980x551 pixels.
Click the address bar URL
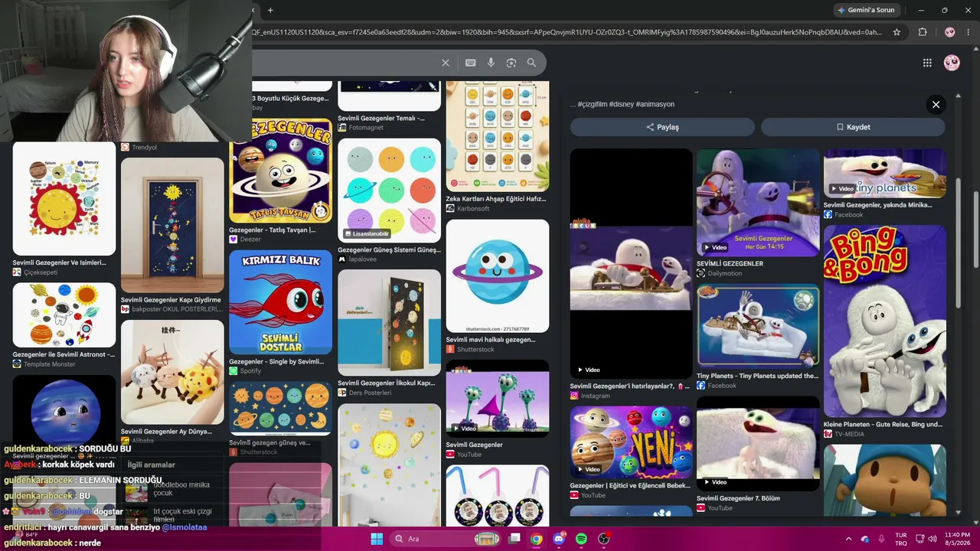point(567,32)
